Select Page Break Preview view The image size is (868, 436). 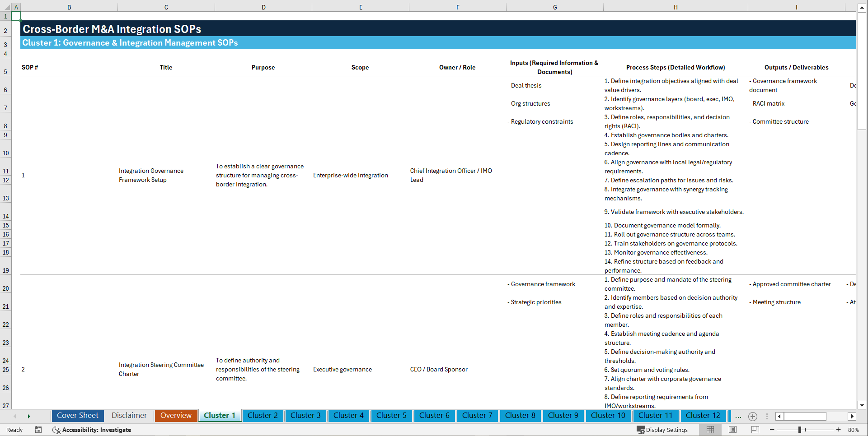755,430
